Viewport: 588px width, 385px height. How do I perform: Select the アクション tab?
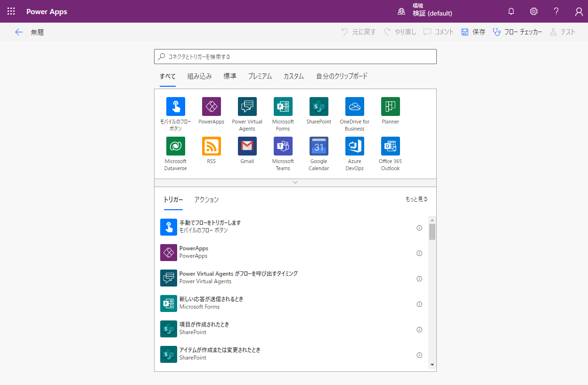[206, 199]
